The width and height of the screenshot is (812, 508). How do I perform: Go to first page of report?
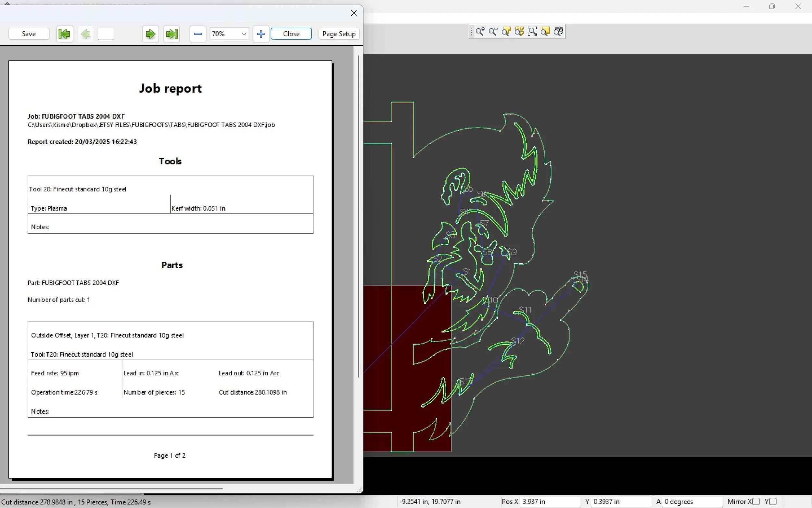64,34
